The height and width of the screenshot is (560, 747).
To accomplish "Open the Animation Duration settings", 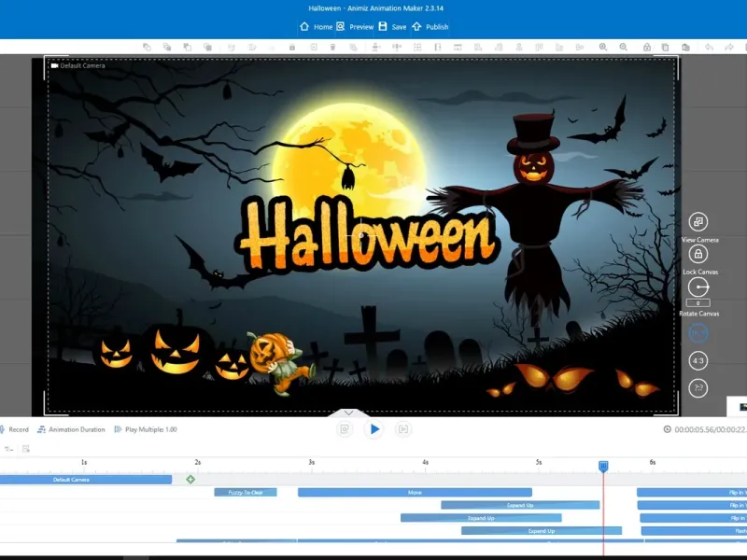I will tap(71, 429).
